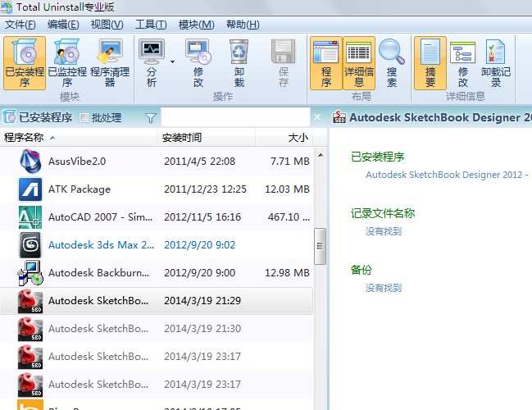Select the Autodesk Backburner entry

coord(157,272)
